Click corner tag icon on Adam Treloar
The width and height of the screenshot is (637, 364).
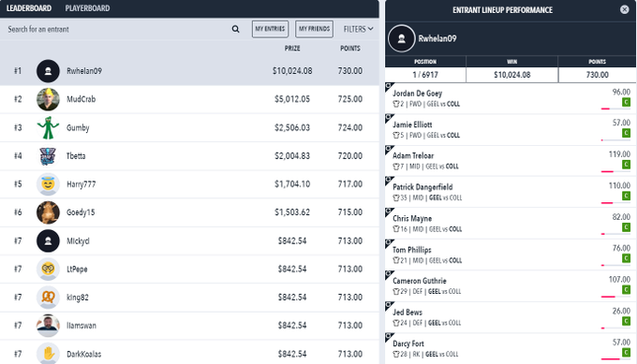tap(389, 150)
